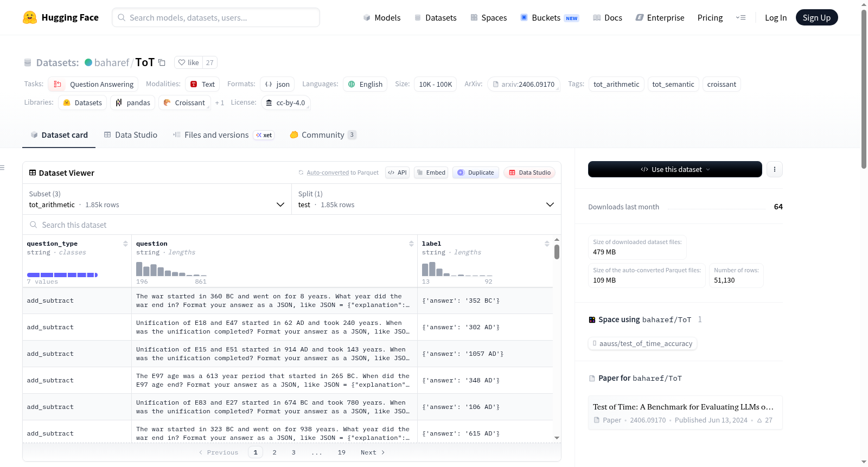868x467 pixels.
Task: Expand the +1 more libraries list
Action: tap(219, 103)
